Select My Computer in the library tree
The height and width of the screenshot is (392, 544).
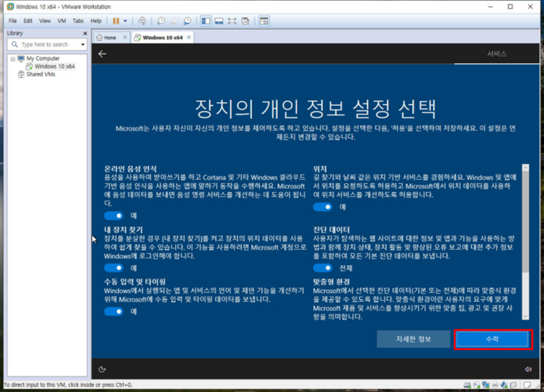pos(43,58)
